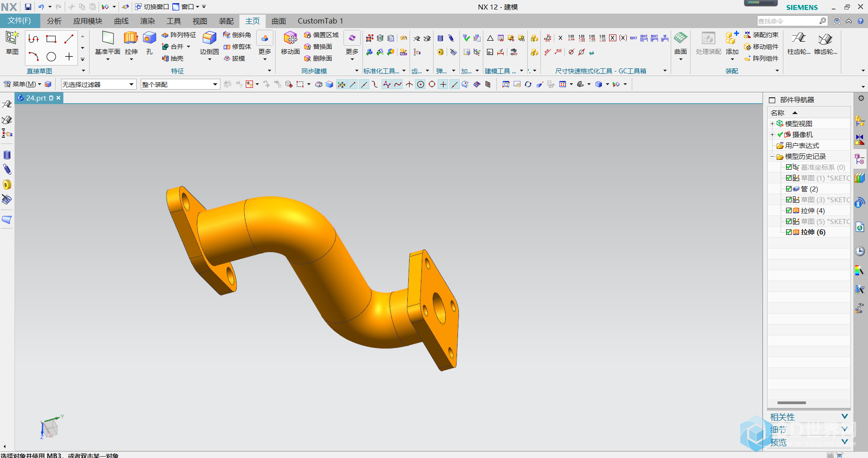The width and height of the screenshot is (868, 458).
Task: Select 用户表达式 in the navigator
Action: tap(802, 146)
